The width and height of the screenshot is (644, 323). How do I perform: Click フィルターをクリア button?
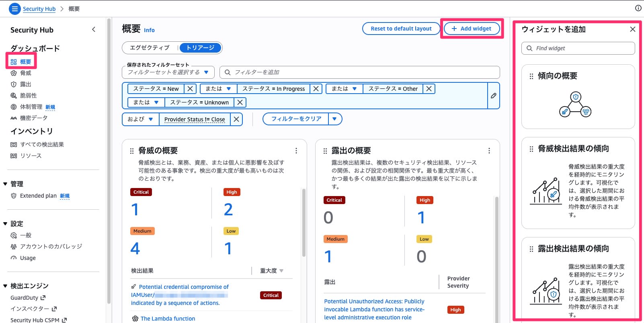click(x=296, y=119)
